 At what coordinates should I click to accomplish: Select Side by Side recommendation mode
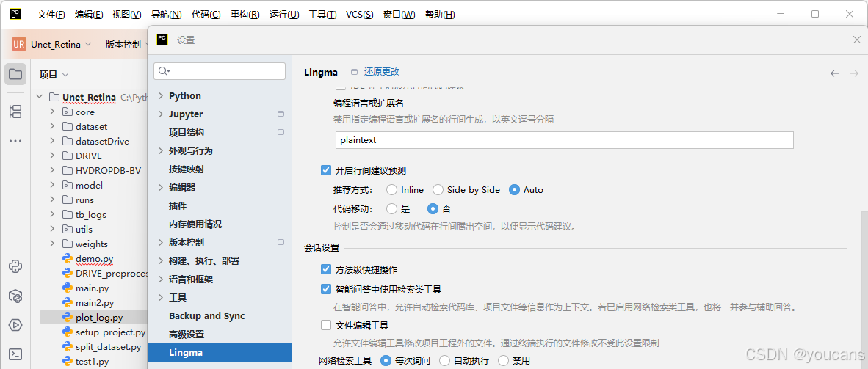[438, 190]
